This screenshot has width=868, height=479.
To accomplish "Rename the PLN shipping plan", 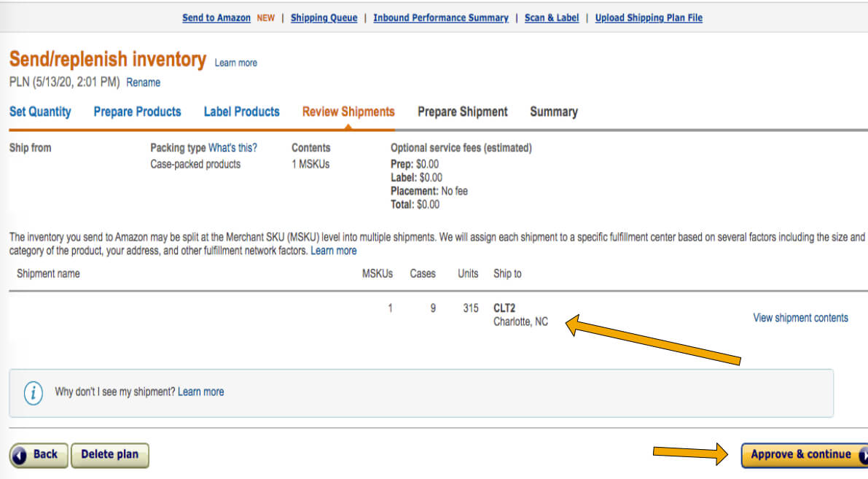I will pyautogui.click(x=143, y=82).
